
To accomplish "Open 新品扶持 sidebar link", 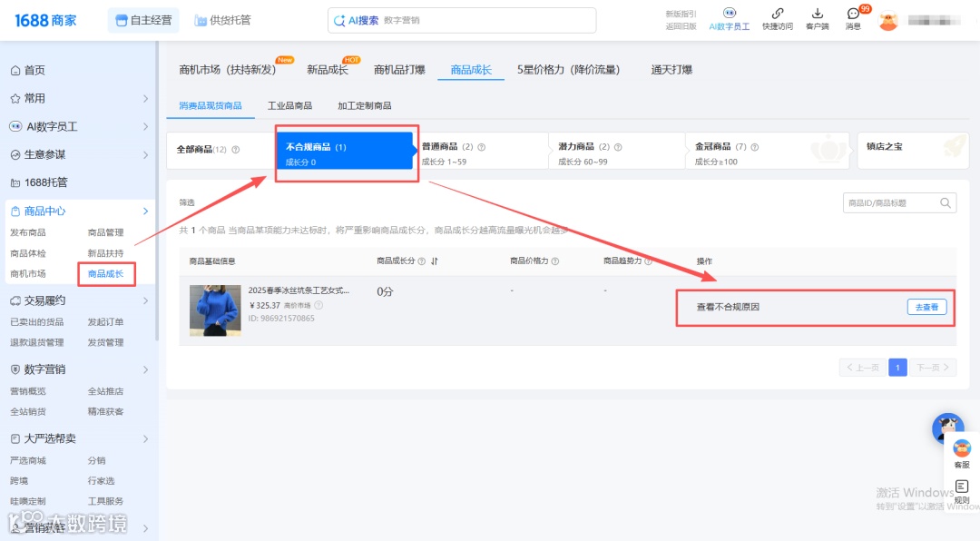I will (x=105, y=253).
